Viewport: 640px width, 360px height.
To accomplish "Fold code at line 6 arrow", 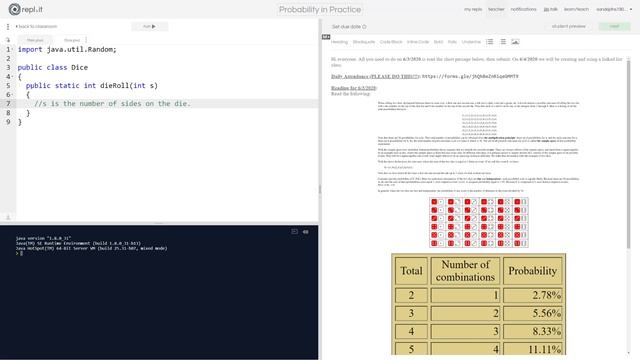I will pyautogui.click(x=13, y=95).
